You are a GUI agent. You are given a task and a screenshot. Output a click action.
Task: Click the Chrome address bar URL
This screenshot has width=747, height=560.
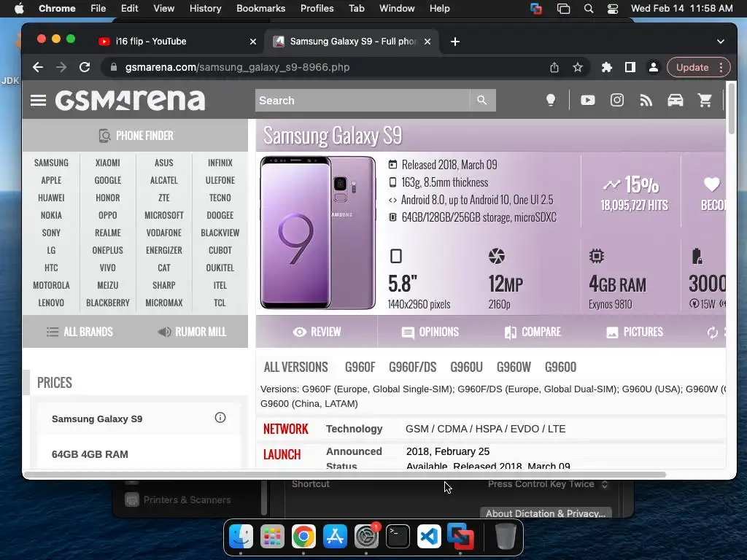pos(237,68)
